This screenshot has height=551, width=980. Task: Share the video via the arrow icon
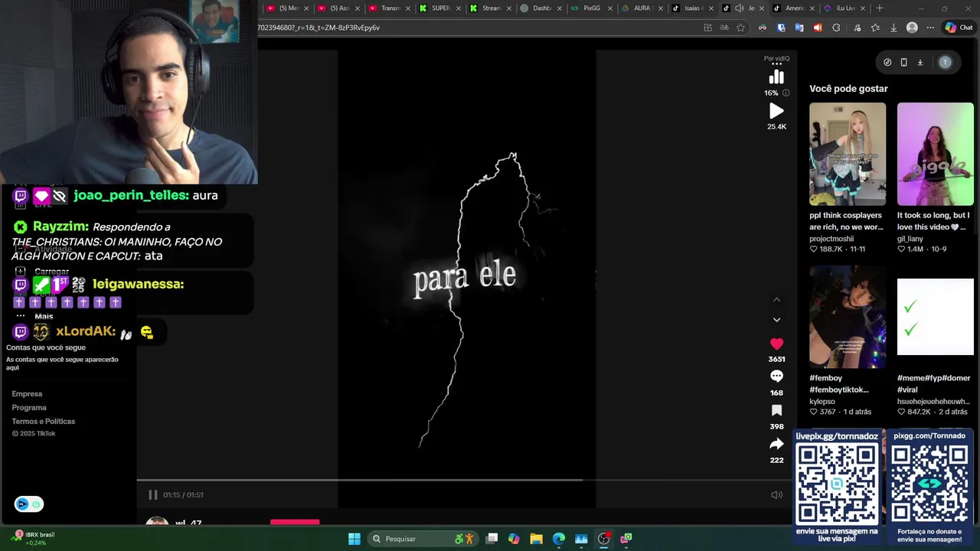click(x=776, y=444)
